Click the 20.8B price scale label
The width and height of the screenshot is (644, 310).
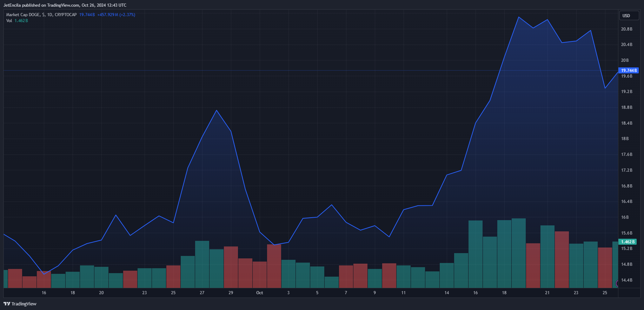(626, 29)
